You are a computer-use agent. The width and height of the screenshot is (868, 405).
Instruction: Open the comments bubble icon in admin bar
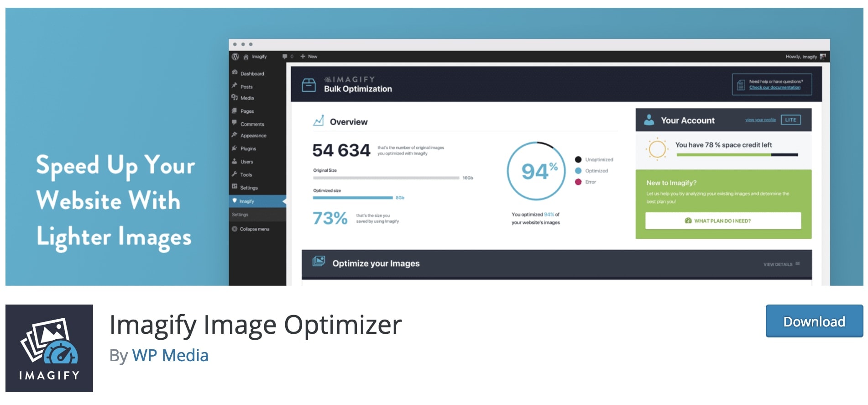click(x=285, y=57)
